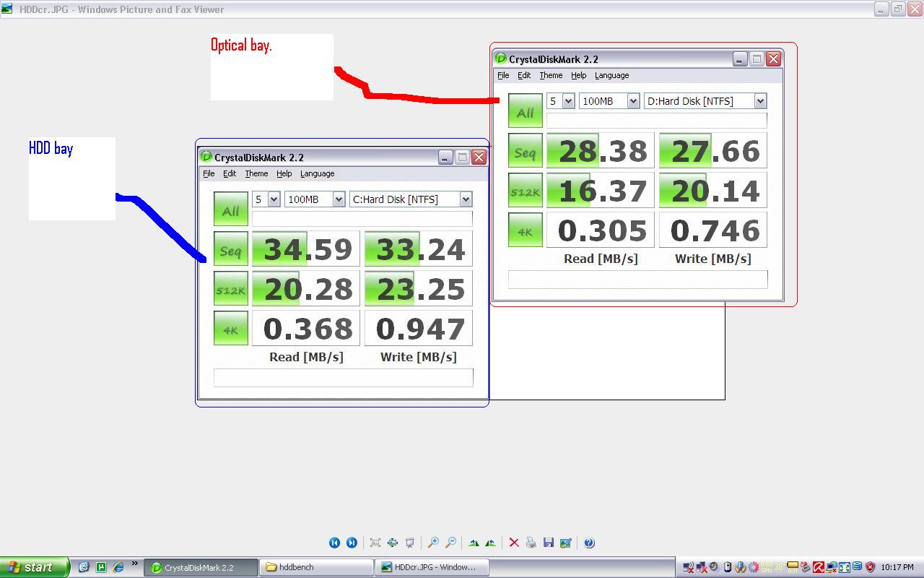This screenshot has height=578, width=924.
Task: Click the 34.59 sequential read value
Action: (x=306, y=249)
